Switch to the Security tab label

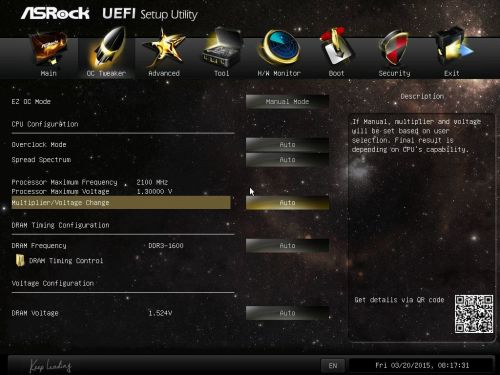pyautogui.click(x=394, y=73)
